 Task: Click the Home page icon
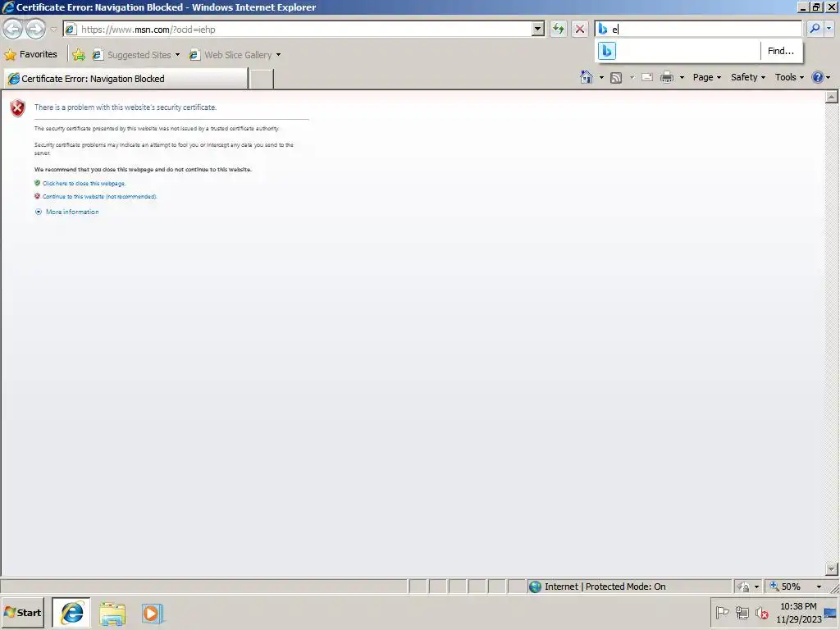coord(586,77)
